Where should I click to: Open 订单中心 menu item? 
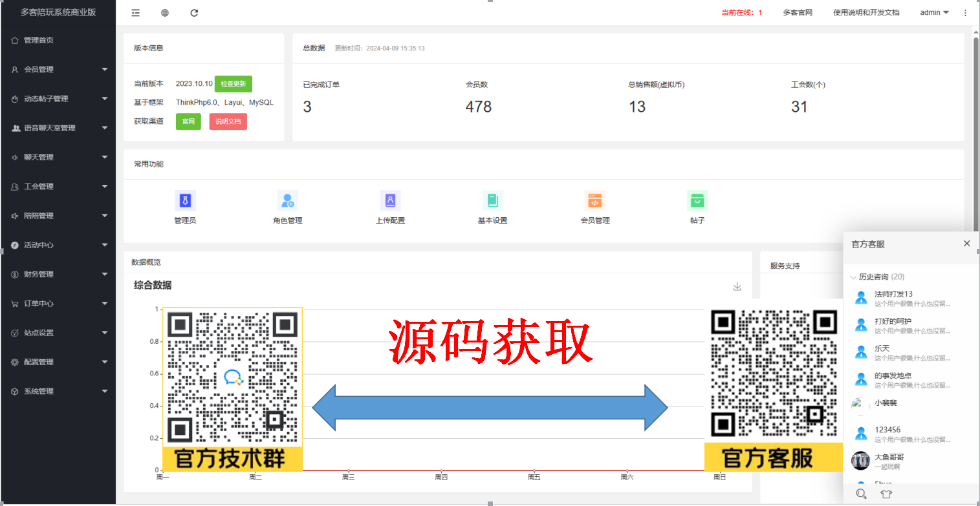(58, 304)
